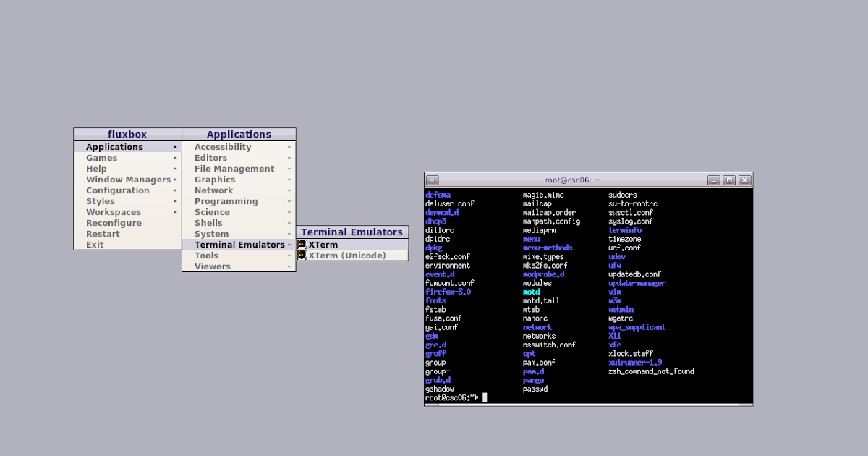Click 'modprobe.d' in the terminal listing

pyautogui.click(x=543, y=274)
